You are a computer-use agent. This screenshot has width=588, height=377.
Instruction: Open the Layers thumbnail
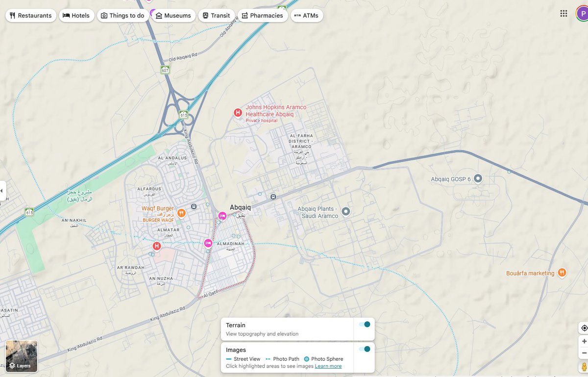click(x=22, y=356)
